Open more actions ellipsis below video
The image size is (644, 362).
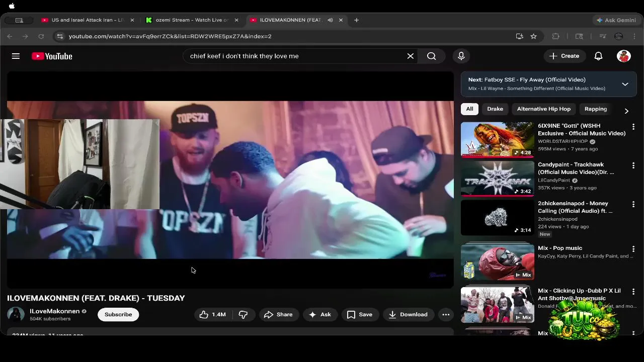pyautogui.click(x=446, y=314)
